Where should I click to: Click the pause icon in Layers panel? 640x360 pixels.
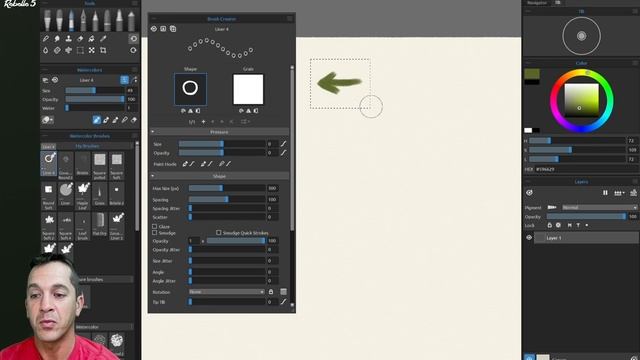[605, 193]
